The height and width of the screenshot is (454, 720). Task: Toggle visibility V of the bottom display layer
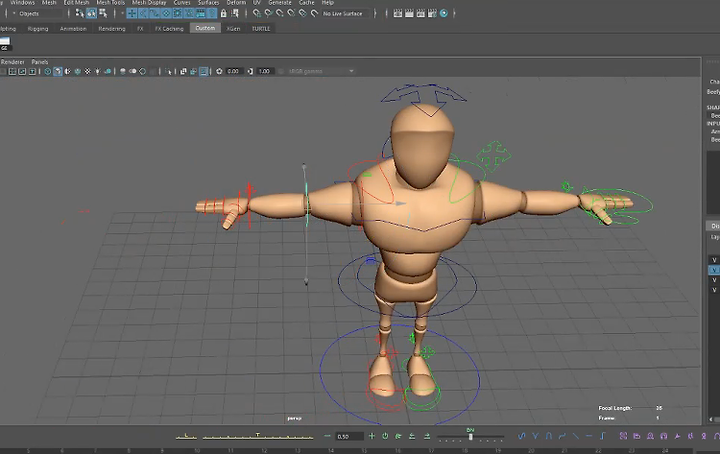(x=714, y=290)
